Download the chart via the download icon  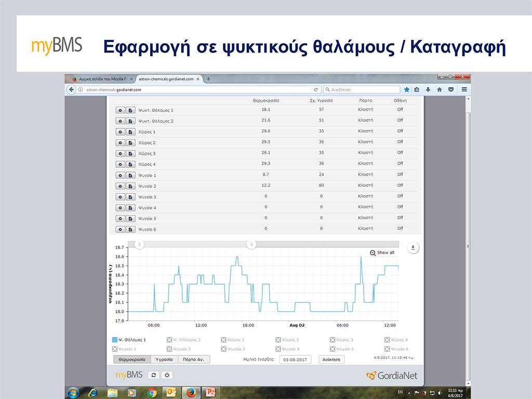[x=413, y=248]
